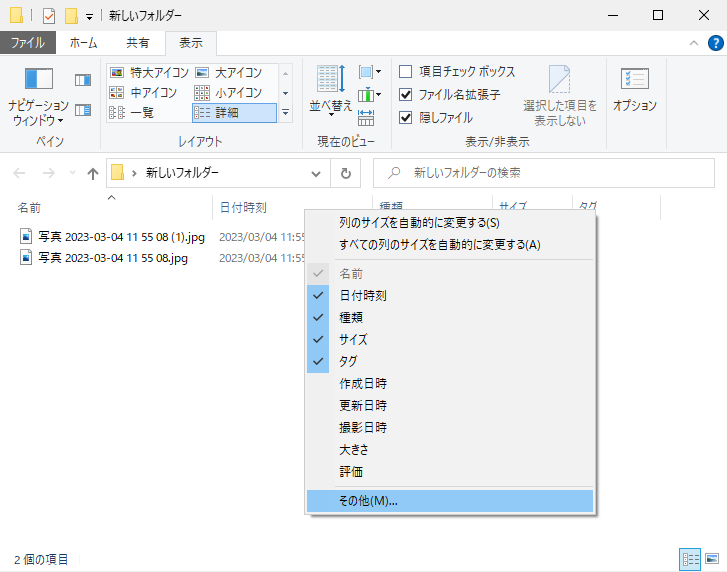Toggle the Preview pane icon

tap(83, 80)
